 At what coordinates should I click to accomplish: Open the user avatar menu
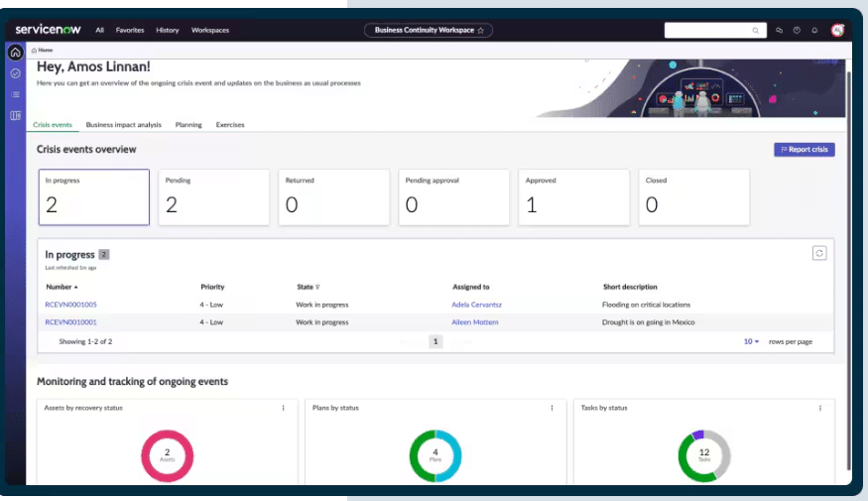[837, 30]
